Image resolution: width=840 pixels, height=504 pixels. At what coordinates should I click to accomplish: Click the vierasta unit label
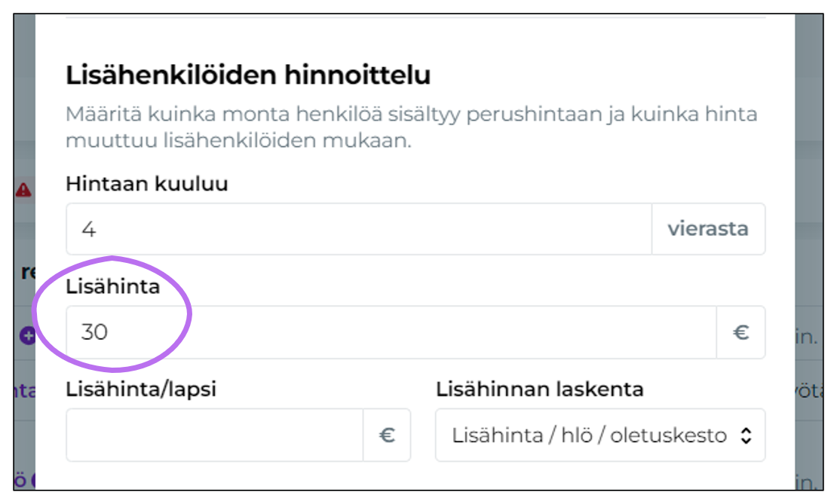coord(709,229)
